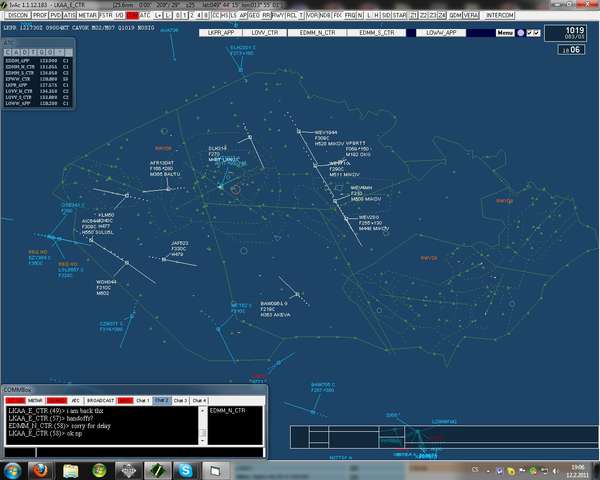Open Firefox from the taskbar

[x=41, y=471]
